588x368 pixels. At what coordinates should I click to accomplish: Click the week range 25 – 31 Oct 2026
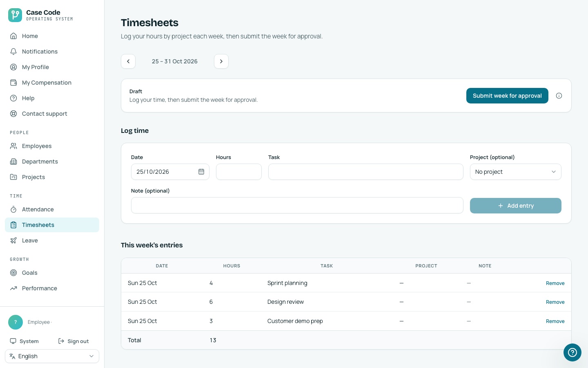tap(175, 61)
